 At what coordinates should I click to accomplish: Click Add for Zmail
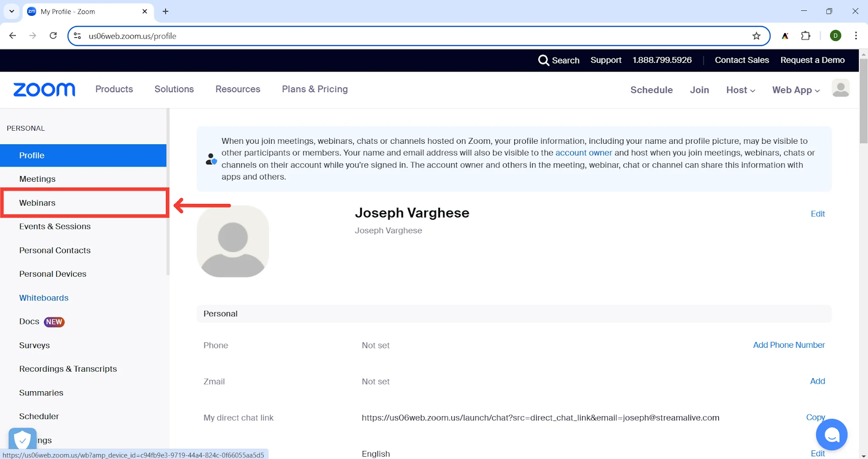[x=818, y=381]
